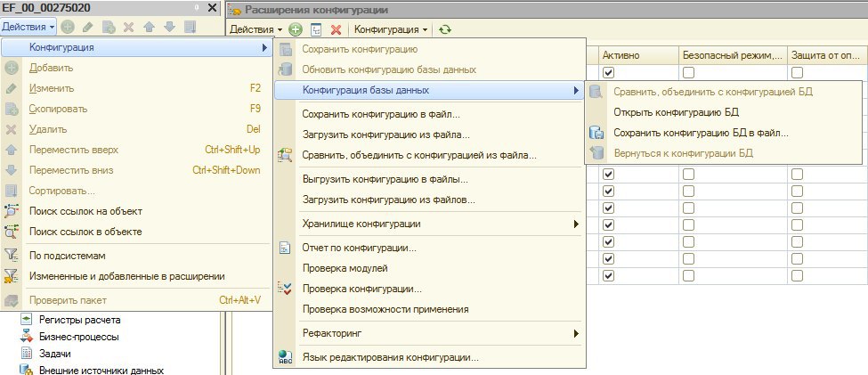The height and width of the screenshot is (375, 868).
Task: Choose Сравнить, объединить с конфигурацией из файла...
Action: pos(429,155)
